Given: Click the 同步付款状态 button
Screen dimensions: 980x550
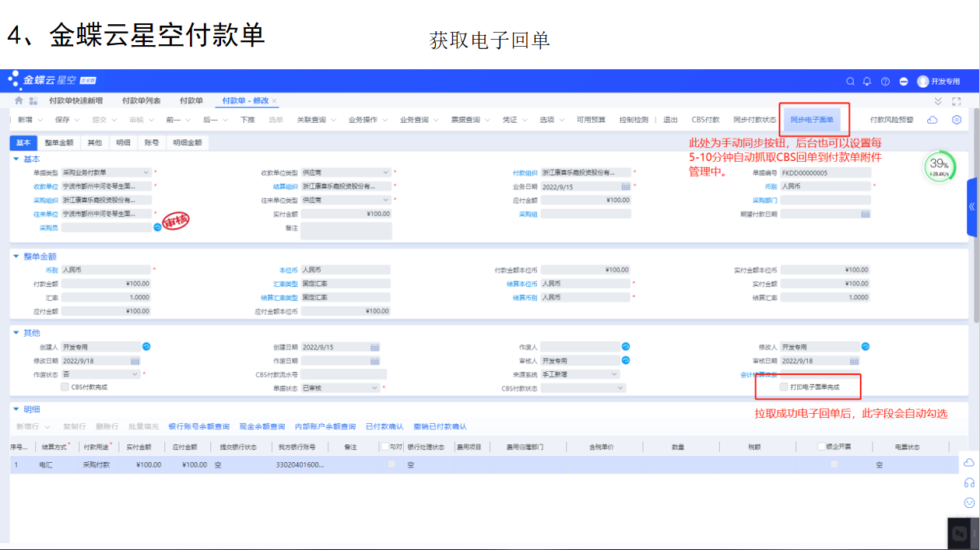Looking at the screenshot, I should click(754, 120).
